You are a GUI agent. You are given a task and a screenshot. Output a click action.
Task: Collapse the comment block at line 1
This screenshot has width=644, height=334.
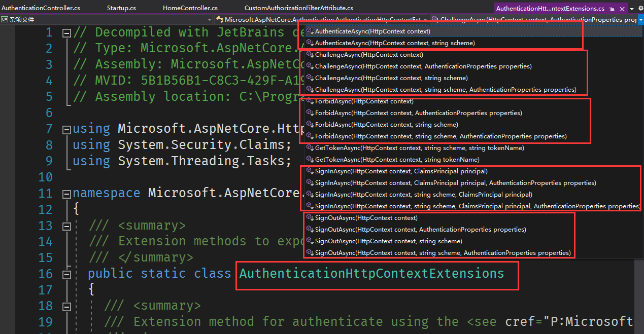click(x=66, y=33)
